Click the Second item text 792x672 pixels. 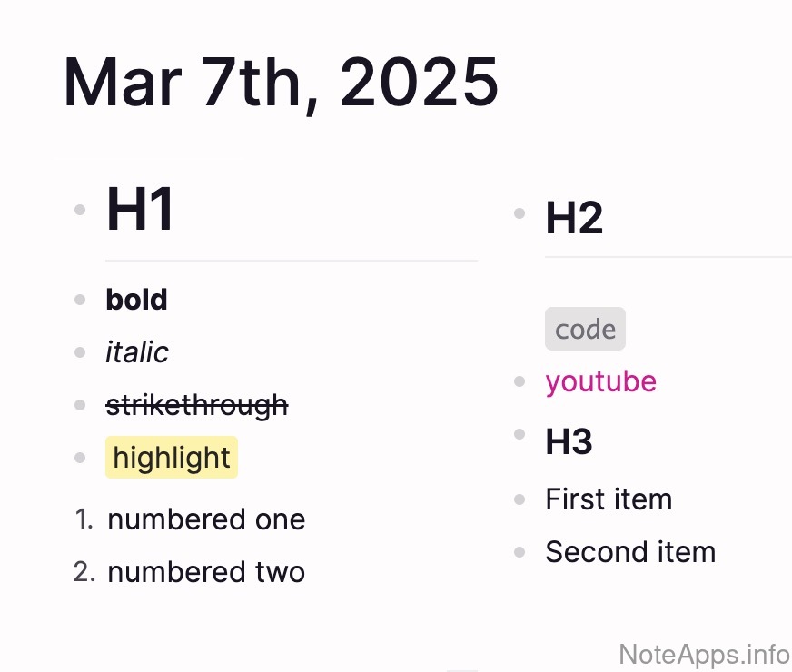630,552
